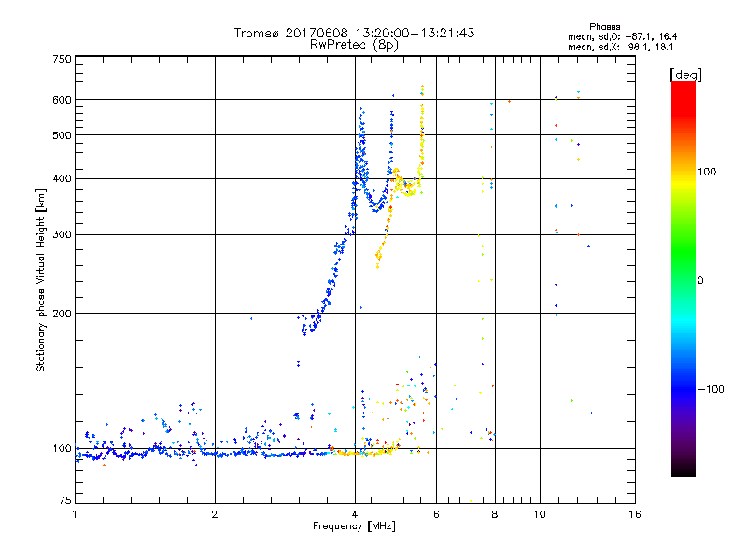Click the 400 y-axis tick label
This screenshot has height=560, width=747.
click(x=62, y=179)
